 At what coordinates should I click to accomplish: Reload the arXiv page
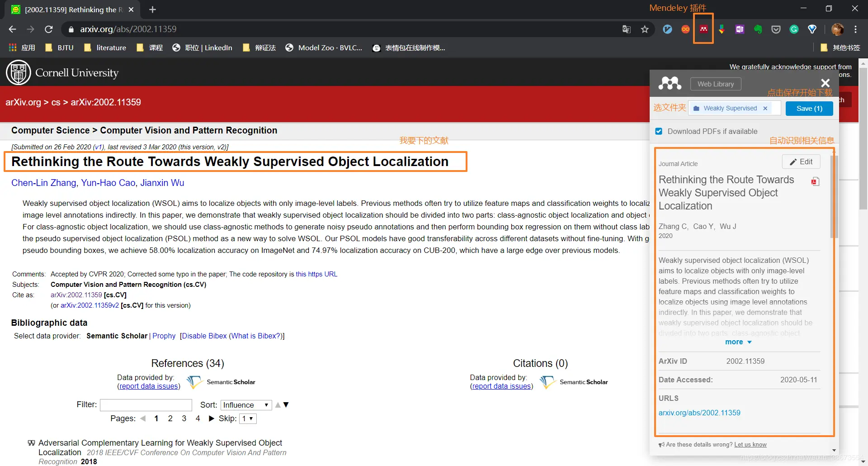[49, 29]
